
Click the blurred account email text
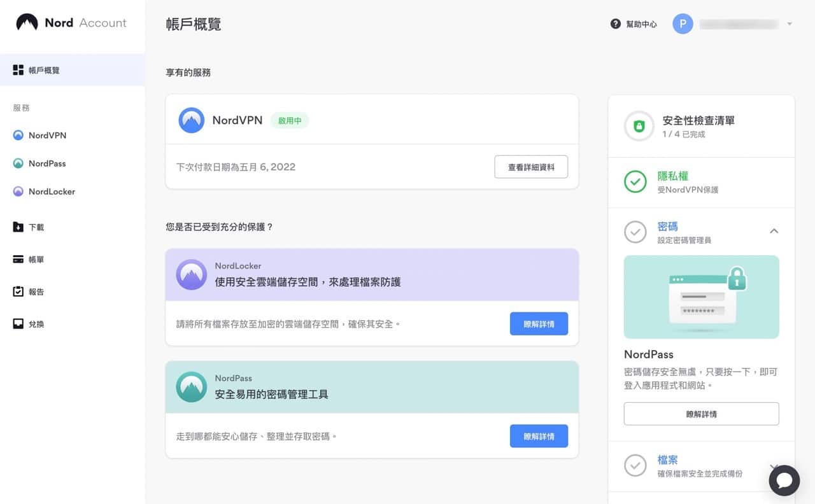point(739,24)
